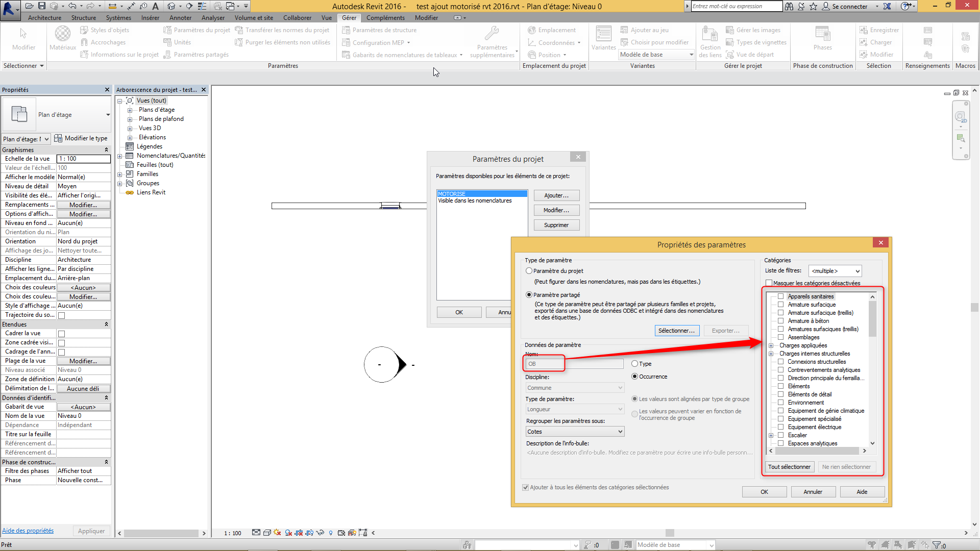980x551 pixels.
Task: Switch to the Collaborer ribbon tab
Action: pos(297,18)
